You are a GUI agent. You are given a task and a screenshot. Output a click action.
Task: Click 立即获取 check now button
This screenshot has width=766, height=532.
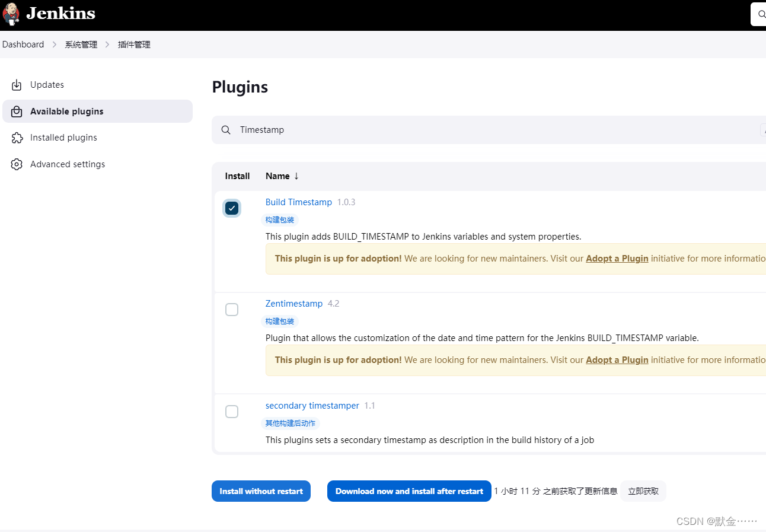coord(643,491)
